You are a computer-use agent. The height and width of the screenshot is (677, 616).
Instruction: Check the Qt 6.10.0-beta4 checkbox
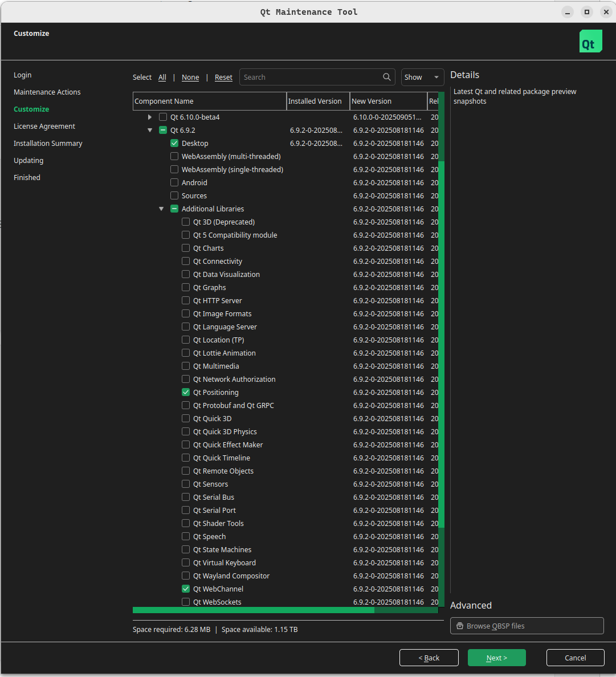(x=163, y=117)
